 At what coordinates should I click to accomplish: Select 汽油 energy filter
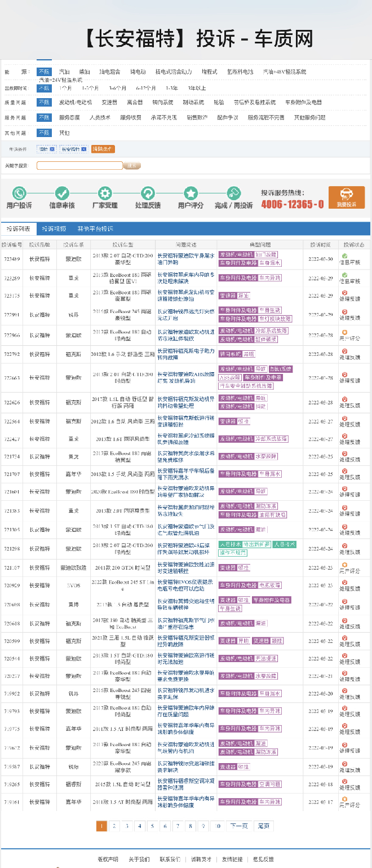64,72
